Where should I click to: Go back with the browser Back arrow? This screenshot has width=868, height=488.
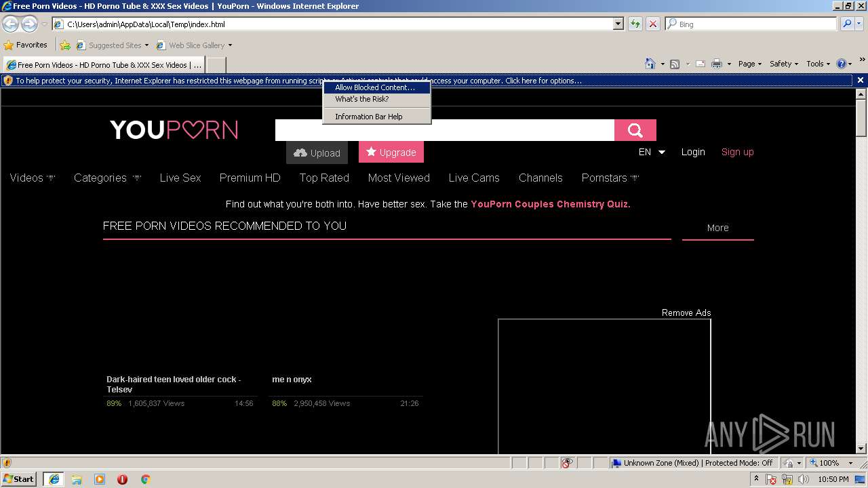pyautogui.click(x=10, y=24)
